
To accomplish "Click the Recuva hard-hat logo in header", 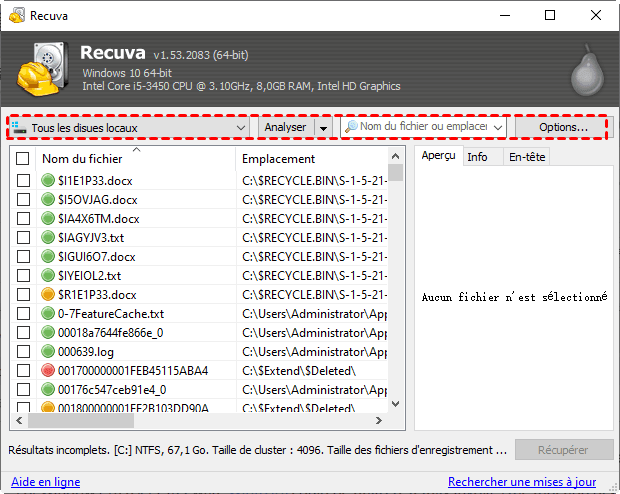I will pos(42,69).
